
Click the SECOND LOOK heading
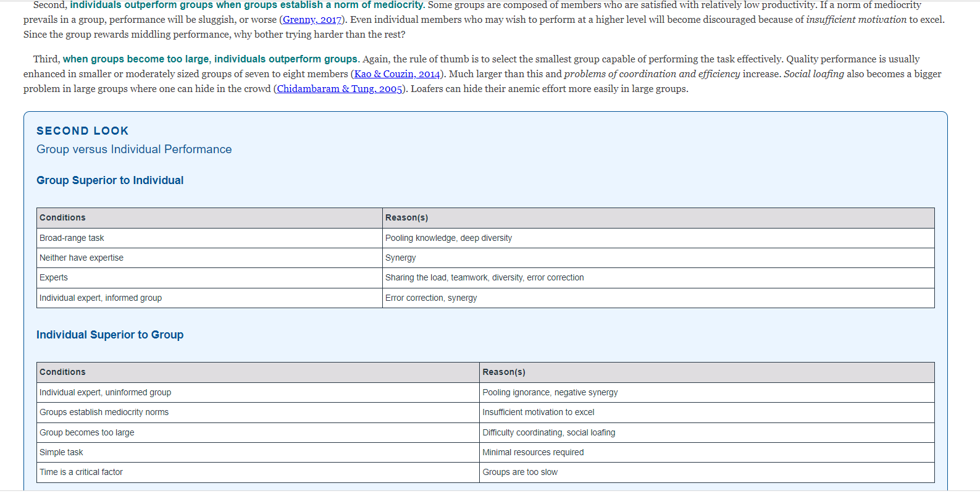[x=83, y=131]
